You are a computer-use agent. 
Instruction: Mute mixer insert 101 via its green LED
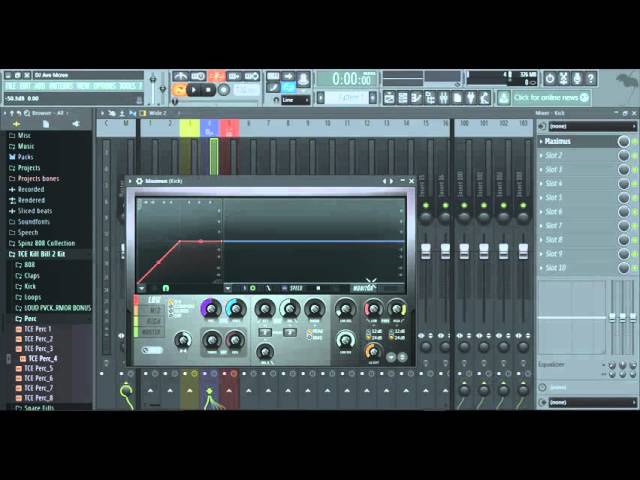click(484, 205)
